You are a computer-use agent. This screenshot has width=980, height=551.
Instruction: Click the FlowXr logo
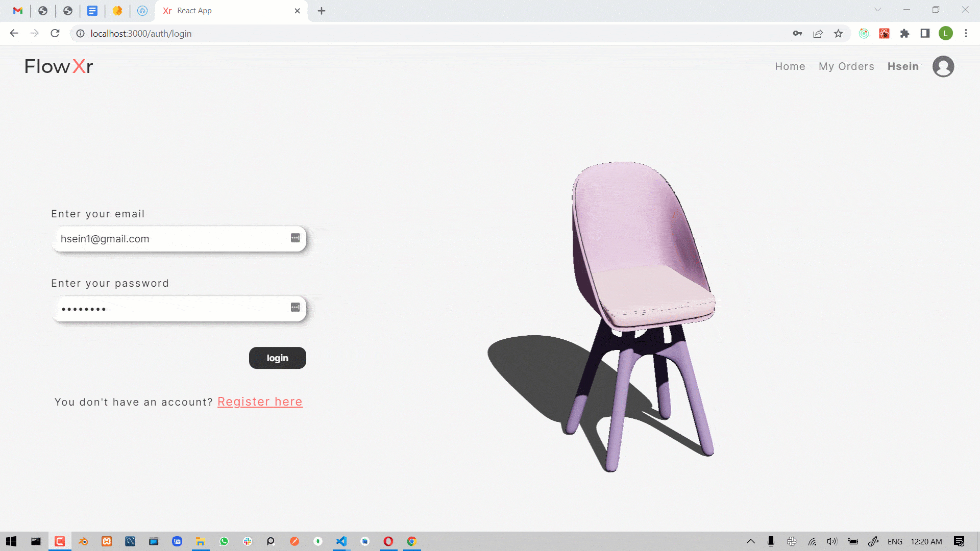pos(59,66)
